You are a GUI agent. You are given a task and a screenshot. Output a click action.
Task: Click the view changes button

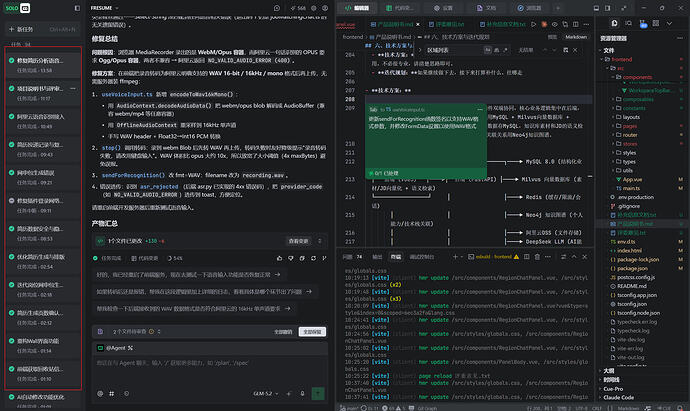[299, 241]
